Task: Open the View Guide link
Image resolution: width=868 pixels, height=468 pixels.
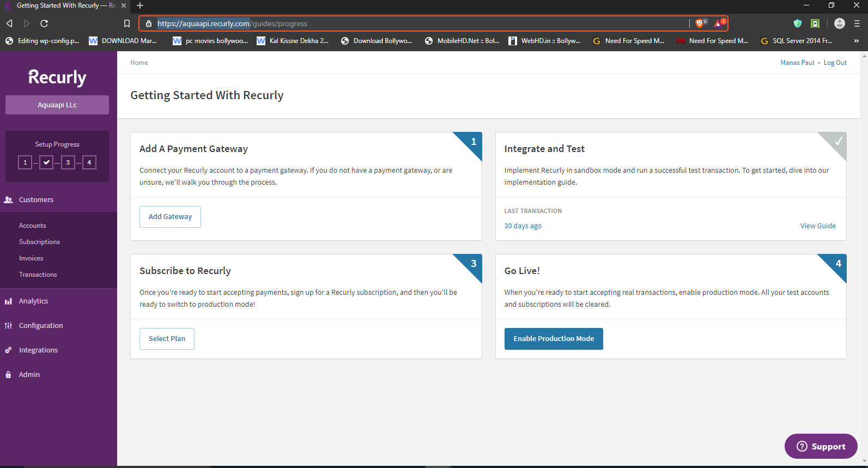Action: tap(818, 226)
